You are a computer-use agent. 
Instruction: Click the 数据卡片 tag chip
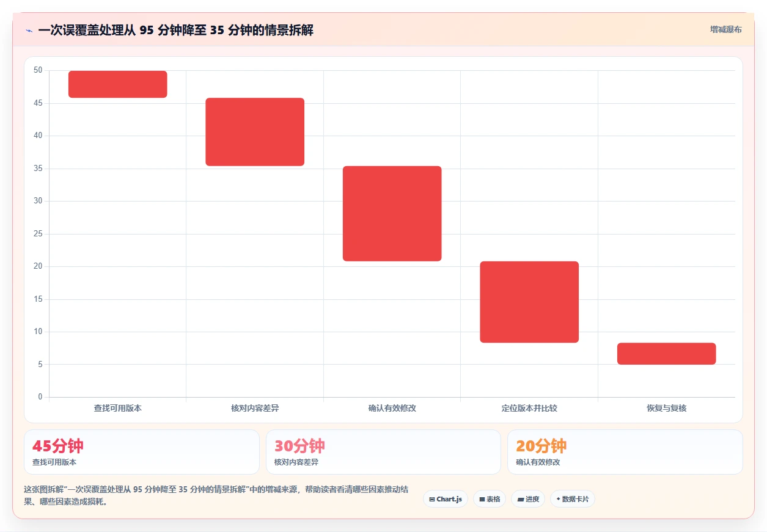(x=573, y=499)
